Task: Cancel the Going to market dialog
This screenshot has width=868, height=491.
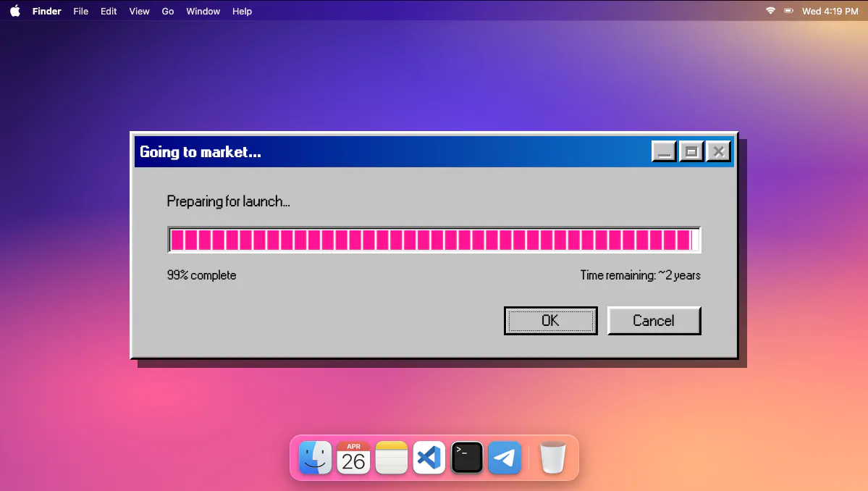Action: [x=654, y=321]
